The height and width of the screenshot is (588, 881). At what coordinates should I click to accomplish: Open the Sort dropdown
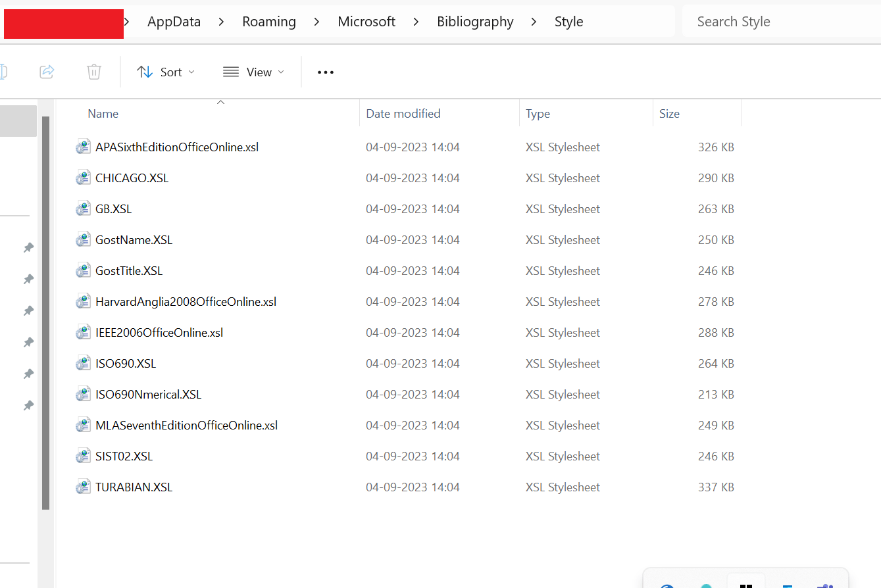point(166,72)
